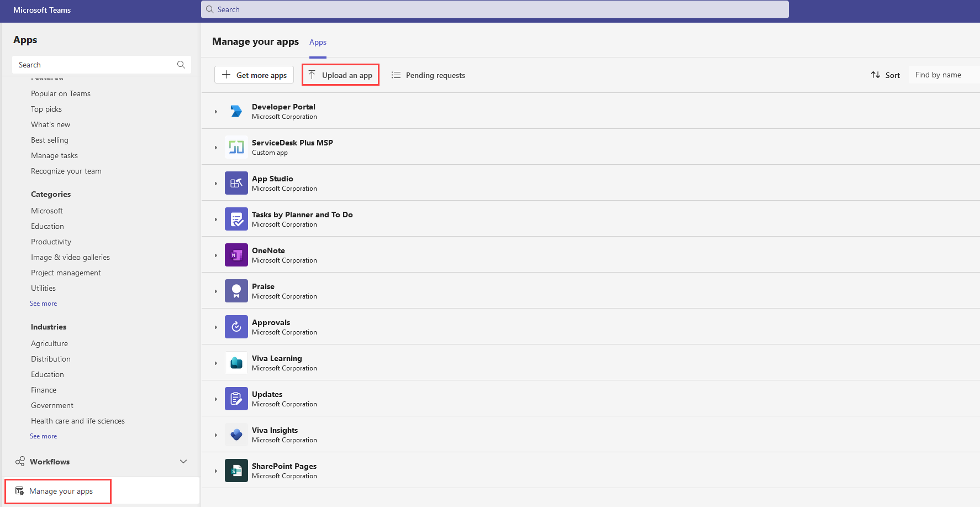Click the Sort arrows icon
The height and width of the screenshot is (507, 980).
pyautogui.click(x=876, y=75)
